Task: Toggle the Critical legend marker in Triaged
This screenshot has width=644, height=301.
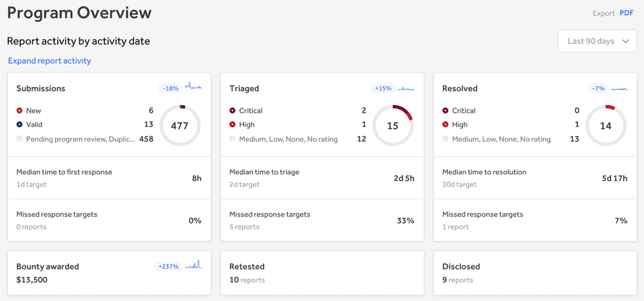Action: (232, 111)
